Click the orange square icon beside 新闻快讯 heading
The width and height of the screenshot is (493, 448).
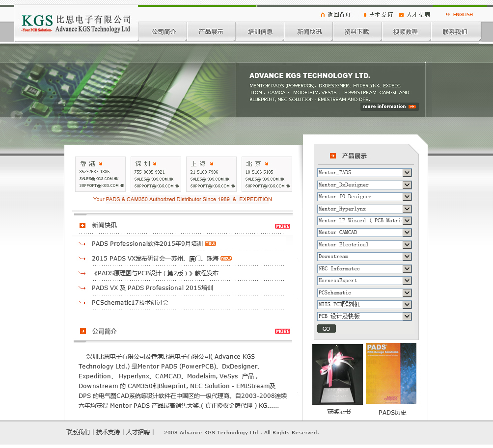point(82,225)
